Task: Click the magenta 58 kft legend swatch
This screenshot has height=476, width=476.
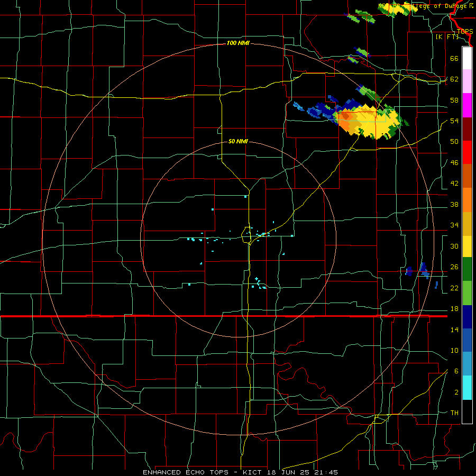Action: (x=467, y=105)
